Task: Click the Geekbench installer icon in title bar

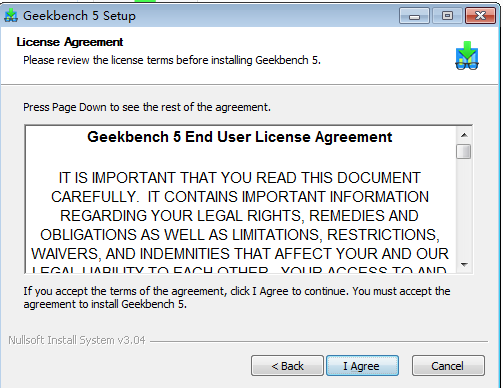Action: coord(11,16)
